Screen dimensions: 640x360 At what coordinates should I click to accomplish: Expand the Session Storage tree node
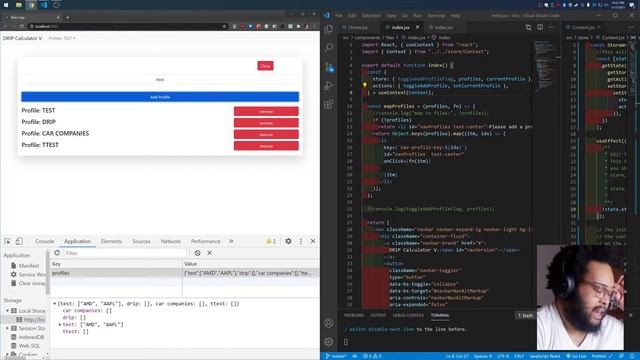pyautogui.click(x=7, y=328)
